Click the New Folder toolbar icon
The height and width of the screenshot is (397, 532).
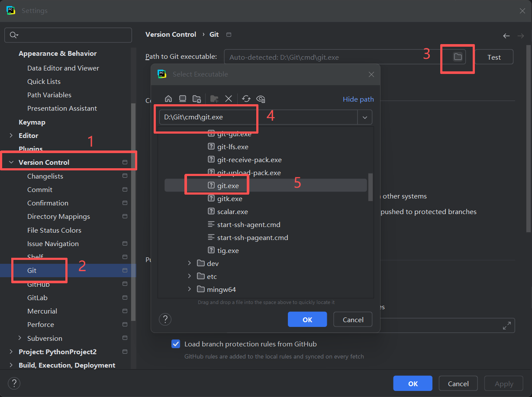[x=214, y=99]
